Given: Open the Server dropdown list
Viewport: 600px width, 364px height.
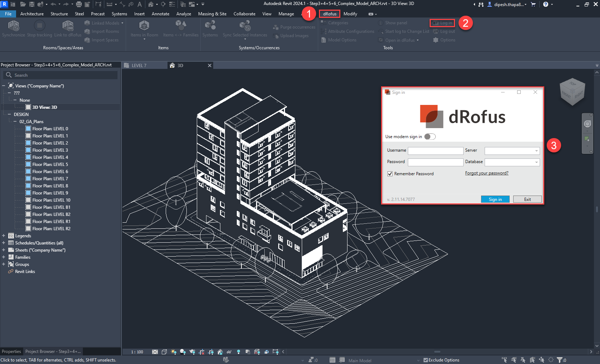Looking at the screenshot, I should (536, 151).
